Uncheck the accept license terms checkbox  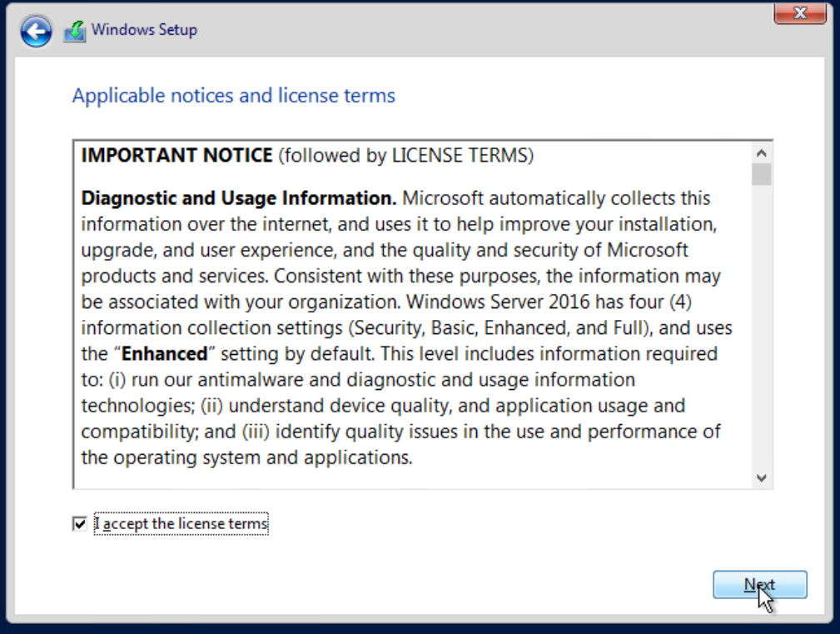tap(80, 524)
